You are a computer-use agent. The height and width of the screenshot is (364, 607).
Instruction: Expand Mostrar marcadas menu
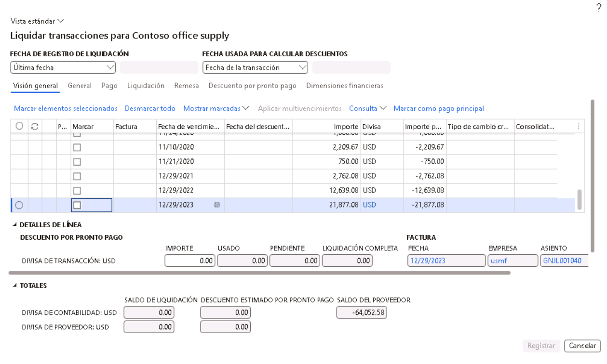pos(216,108)
